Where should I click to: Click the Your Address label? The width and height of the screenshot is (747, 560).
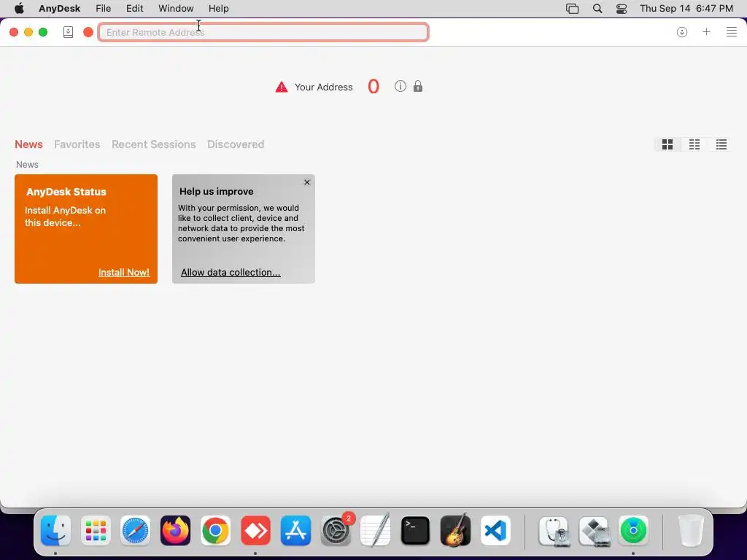[323, 87]
